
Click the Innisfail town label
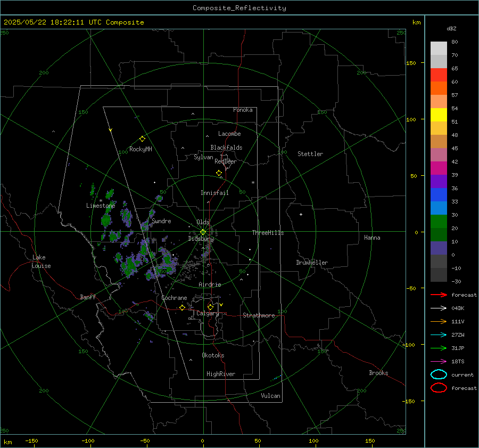click(x=214, y=193)
